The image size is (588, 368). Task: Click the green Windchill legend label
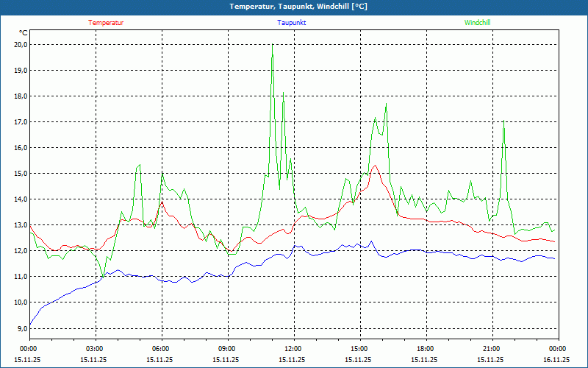click(477, 23)
